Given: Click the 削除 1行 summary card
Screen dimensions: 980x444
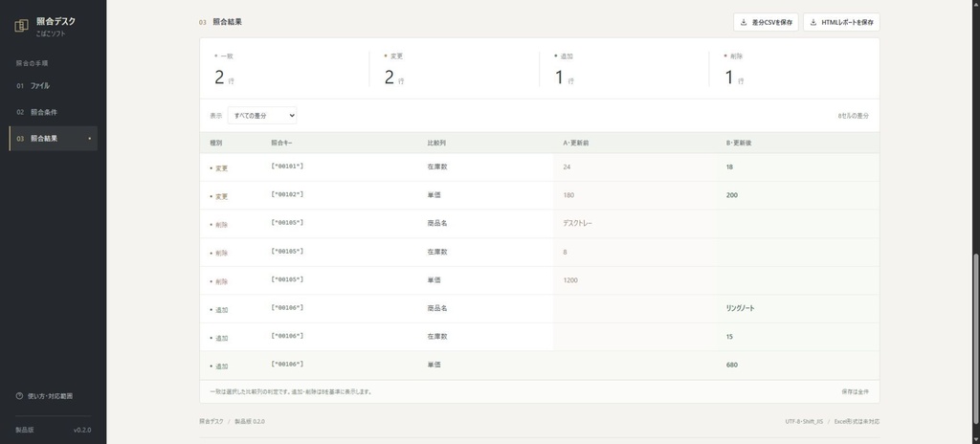Looking at the screenshot, I should [x=793, y=69].
